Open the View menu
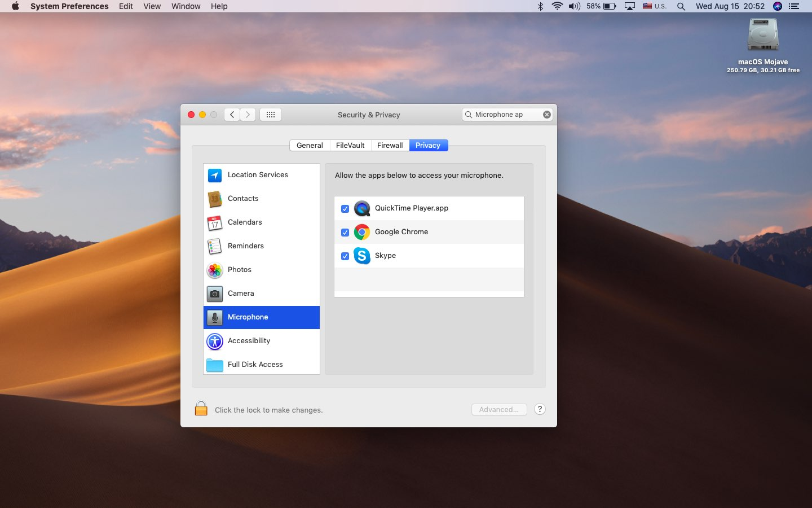Screen dimensions: 812x508 [x=152, y=6]
